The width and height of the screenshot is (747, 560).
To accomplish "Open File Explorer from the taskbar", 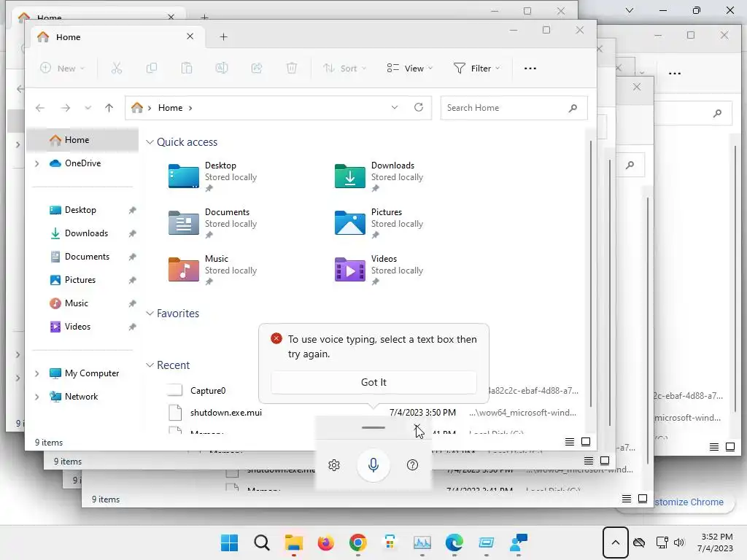I will 293,542.
